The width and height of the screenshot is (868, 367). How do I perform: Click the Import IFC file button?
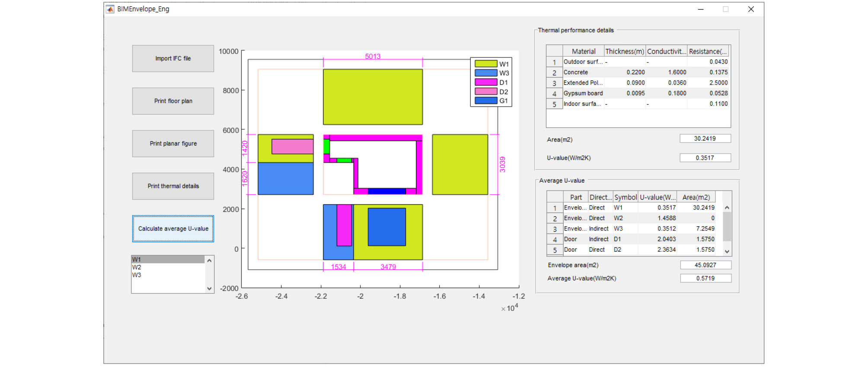point(173,59)
